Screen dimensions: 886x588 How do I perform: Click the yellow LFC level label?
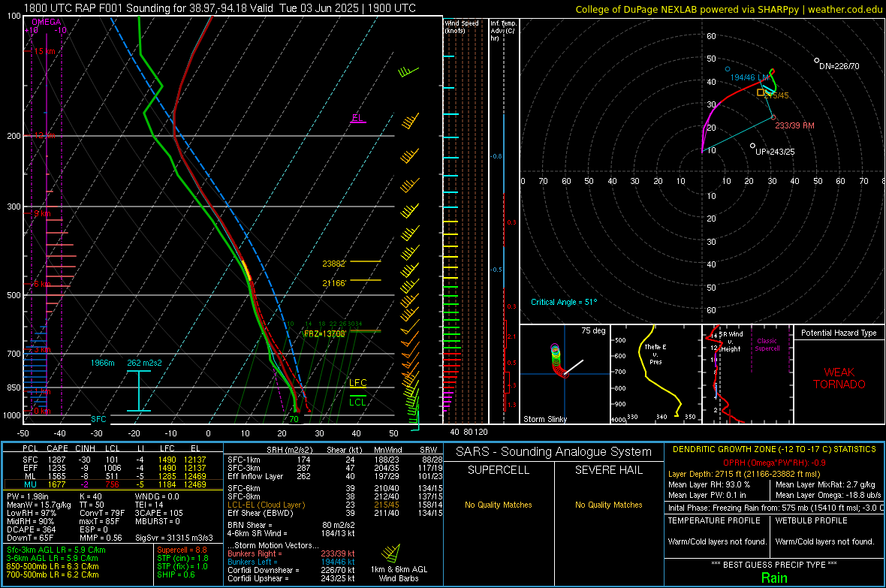click(357, 383)
